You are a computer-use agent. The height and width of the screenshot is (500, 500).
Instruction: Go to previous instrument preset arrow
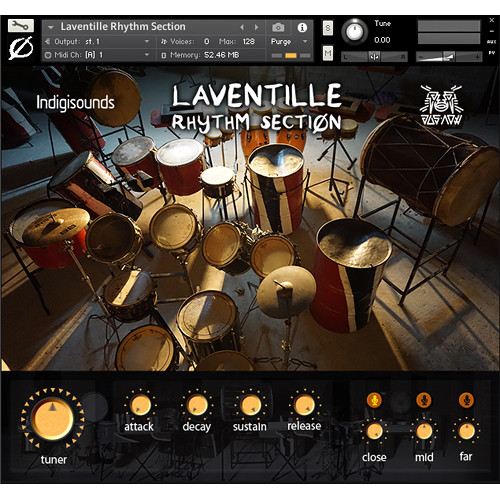click(242, 27)
